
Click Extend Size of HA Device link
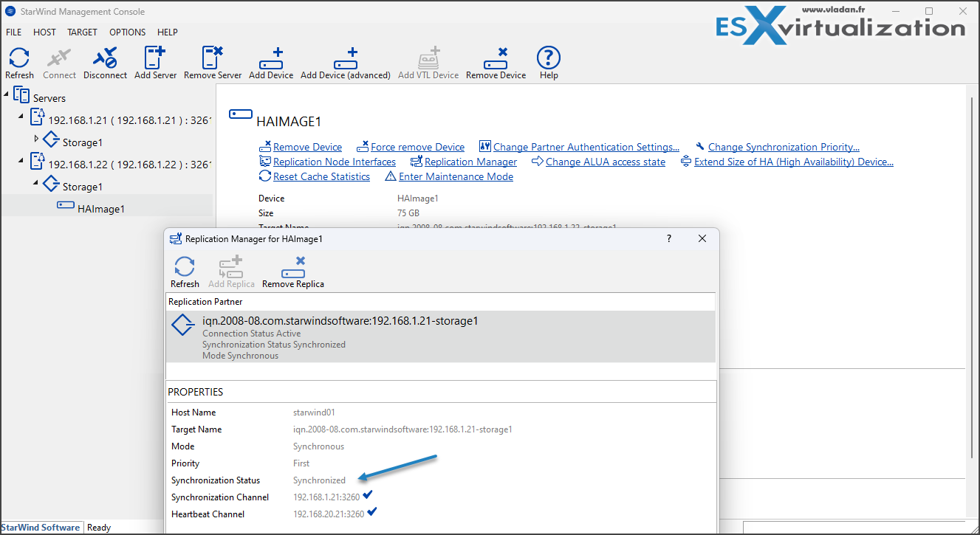point(794,162)
